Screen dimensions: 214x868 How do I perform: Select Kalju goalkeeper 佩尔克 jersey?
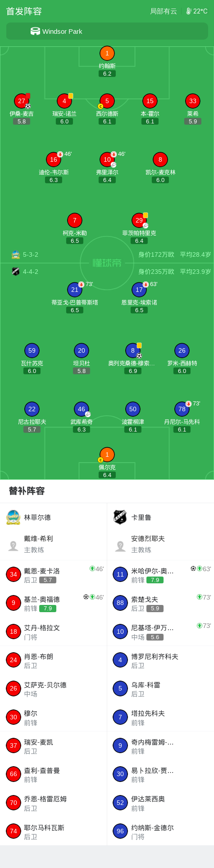pyautogui.click(x=107, y=454)
